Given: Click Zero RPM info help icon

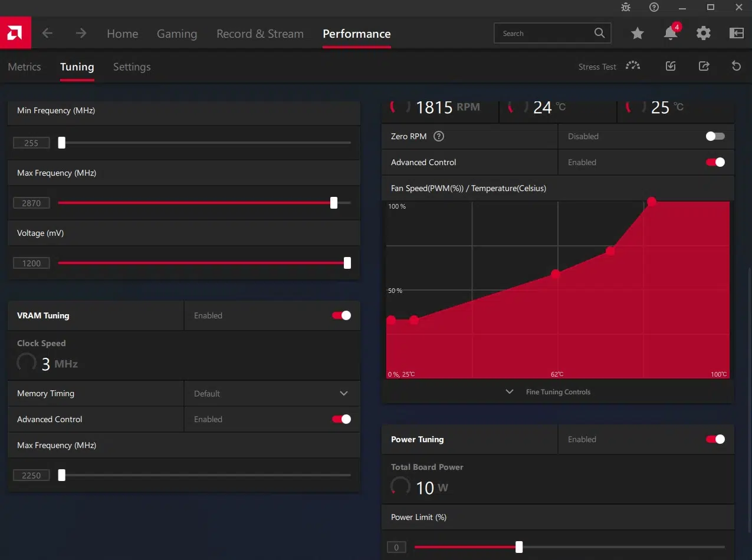Looking at the screenshot, I should pos(438,136).
